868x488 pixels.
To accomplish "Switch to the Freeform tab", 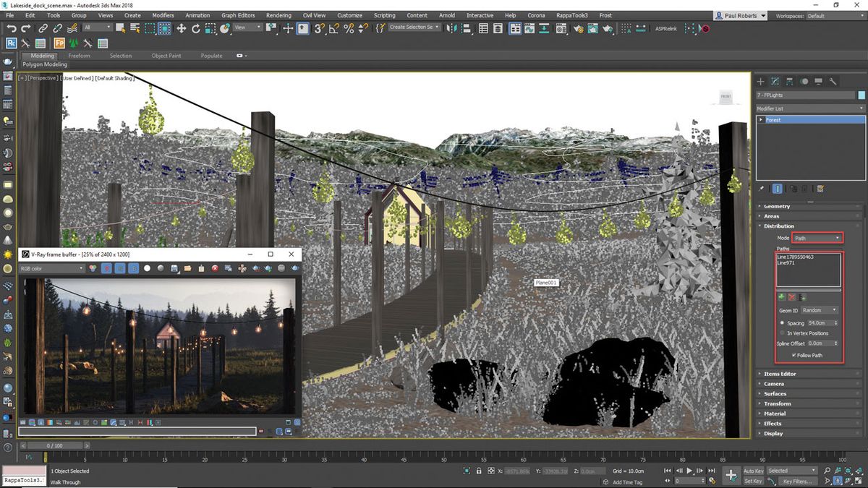I will [x=80, y=55].
